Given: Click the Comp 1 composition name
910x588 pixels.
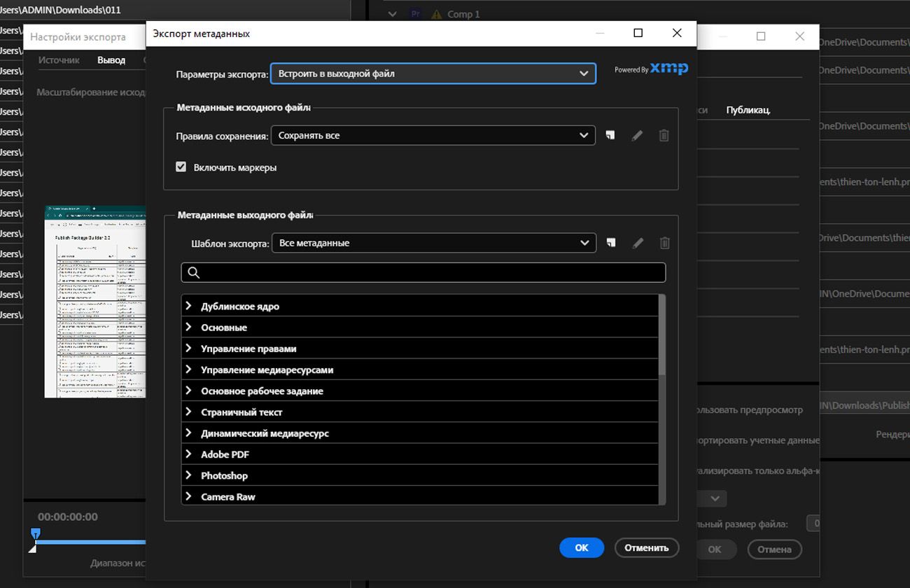Looking at the screenshot, I should click(463, 14).
